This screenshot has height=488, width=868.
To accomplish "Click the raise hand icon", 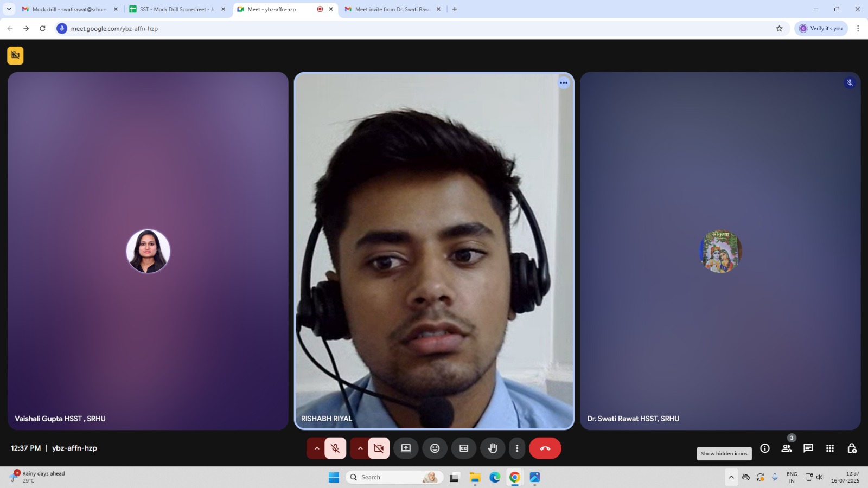I will [492, 448].
